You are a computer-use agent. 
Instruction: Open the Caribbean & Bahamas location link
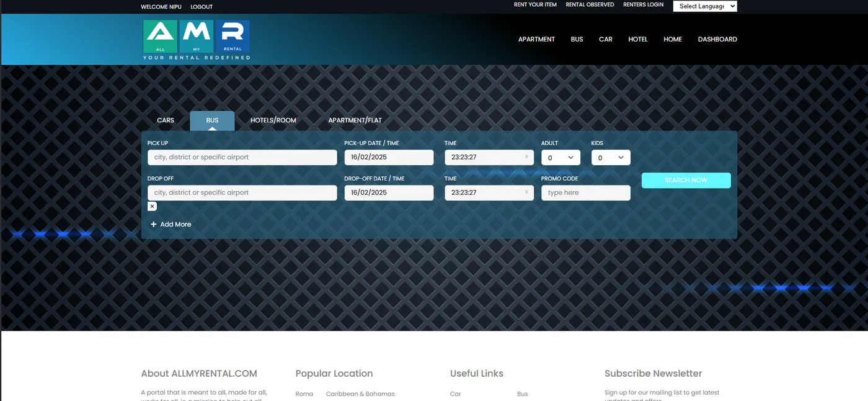coord(360,394)
